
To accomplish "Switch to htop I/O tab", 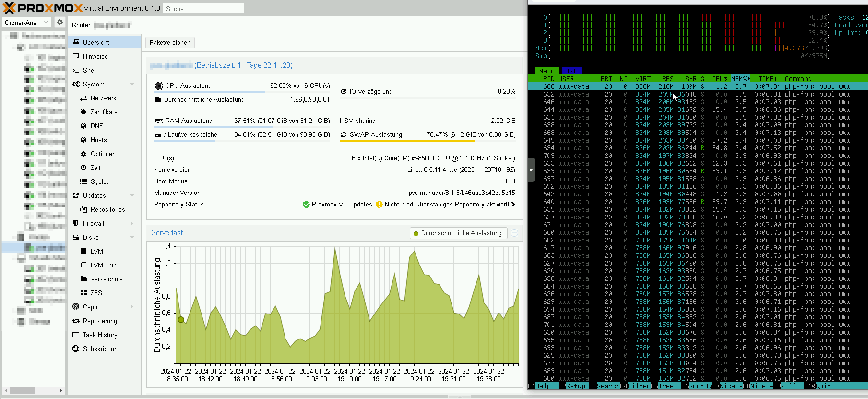I will [x=571, y=71].
